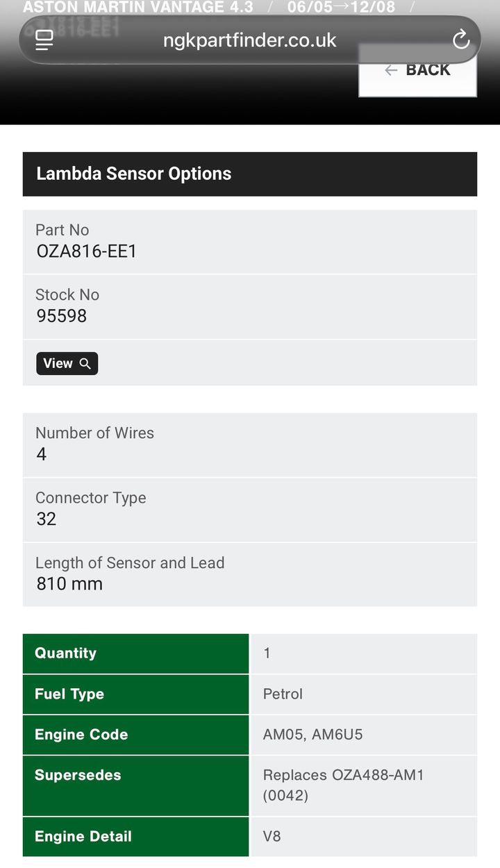Tap the Stock No 95598 row
The height and width of the screenshot is (868, 500).
pos(250,307)
